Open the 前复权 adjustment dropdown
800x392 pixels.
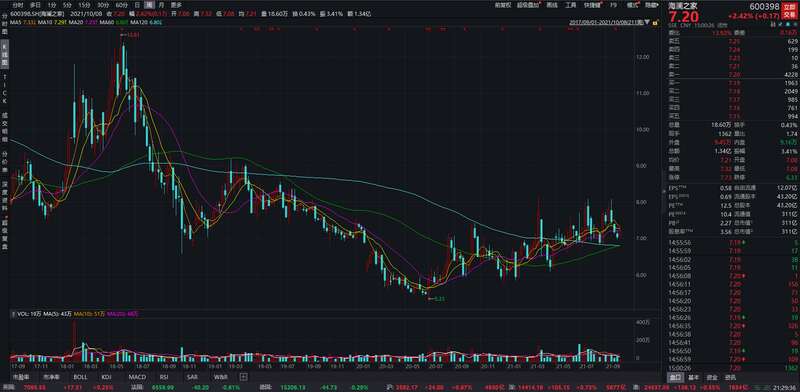click(x=503, y=5)
